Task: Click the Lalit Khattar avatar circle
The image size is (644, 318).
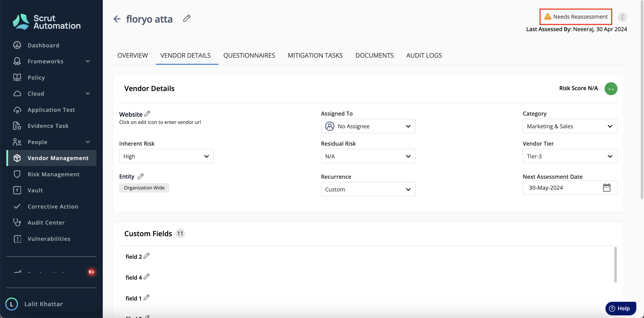Action: tap(11, 304)
